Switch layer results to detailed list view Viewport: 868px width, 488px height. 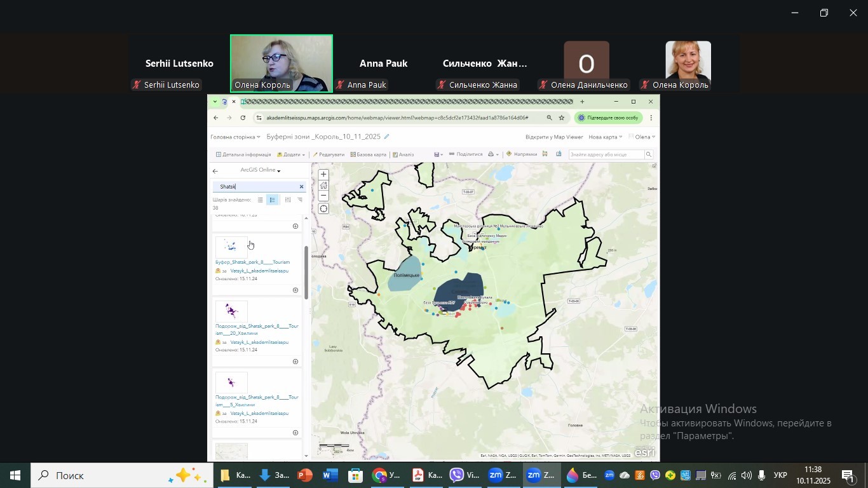pos(272,200)
